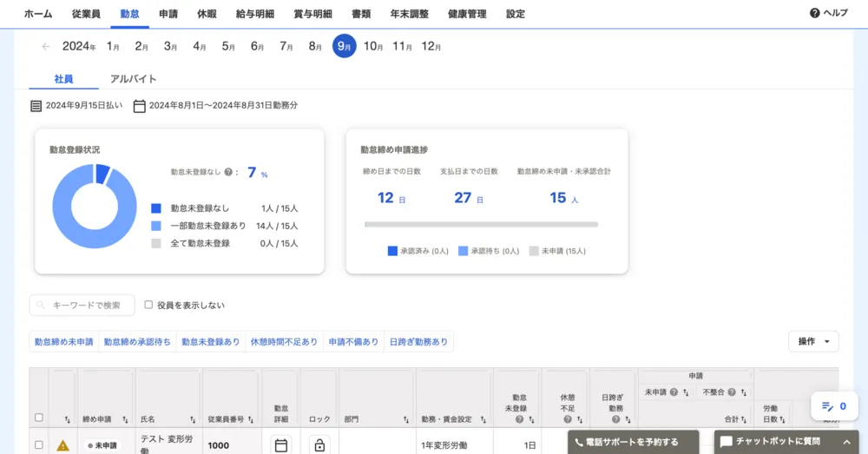Toggle 役員を表示しない checkbox
Viewport: 868px width, 454px height.
click(148, 305)
